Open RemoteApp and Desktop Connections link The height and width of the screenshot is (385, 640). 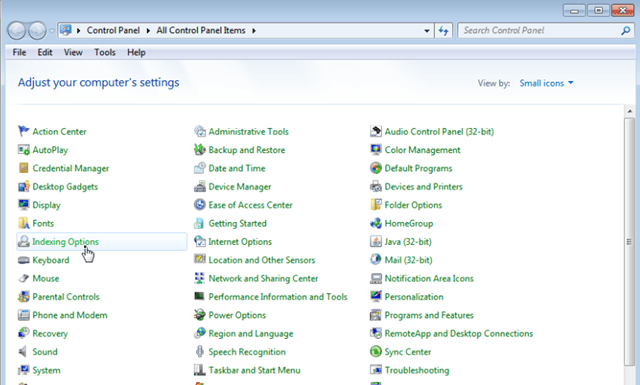[459, 334]
